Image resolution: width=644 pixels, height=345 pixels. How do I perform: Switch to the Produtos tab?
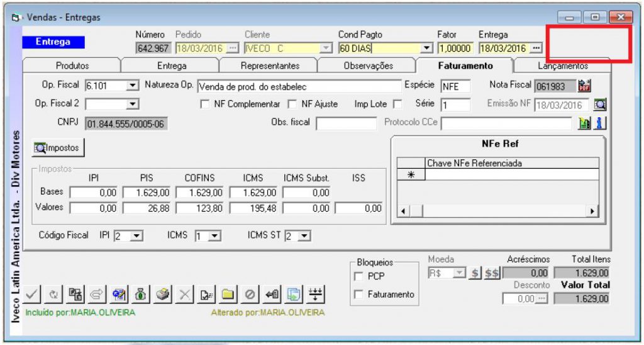click(x=72, y=65)
